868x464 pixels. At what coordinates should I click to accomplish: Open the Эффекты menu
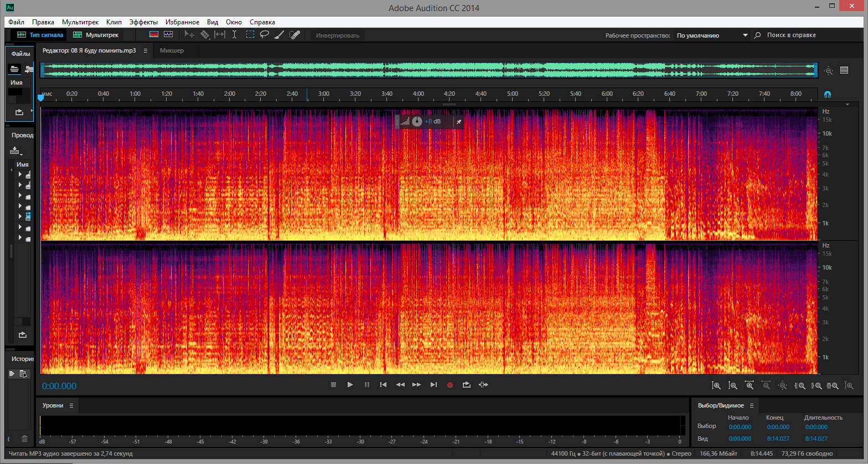click(x=143, y=22)
